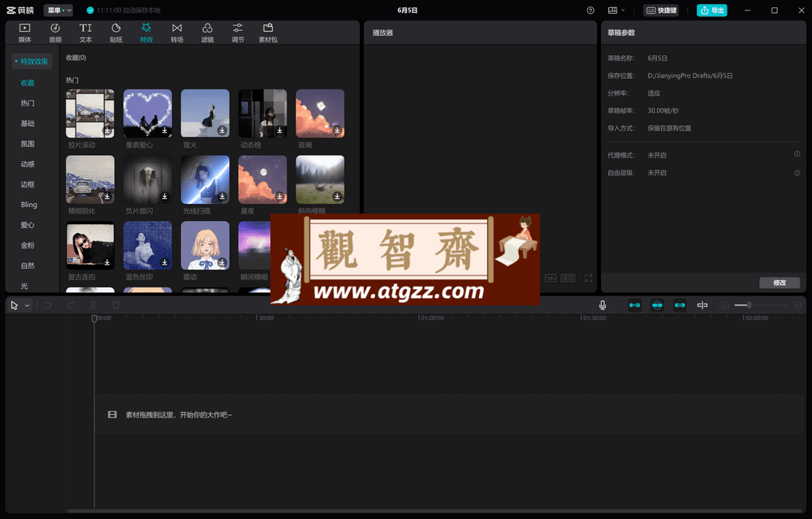The height and width of the screenshot is (519, 812).
Task: Click the redo arrow in timeline toolbar
Action: 71,305
